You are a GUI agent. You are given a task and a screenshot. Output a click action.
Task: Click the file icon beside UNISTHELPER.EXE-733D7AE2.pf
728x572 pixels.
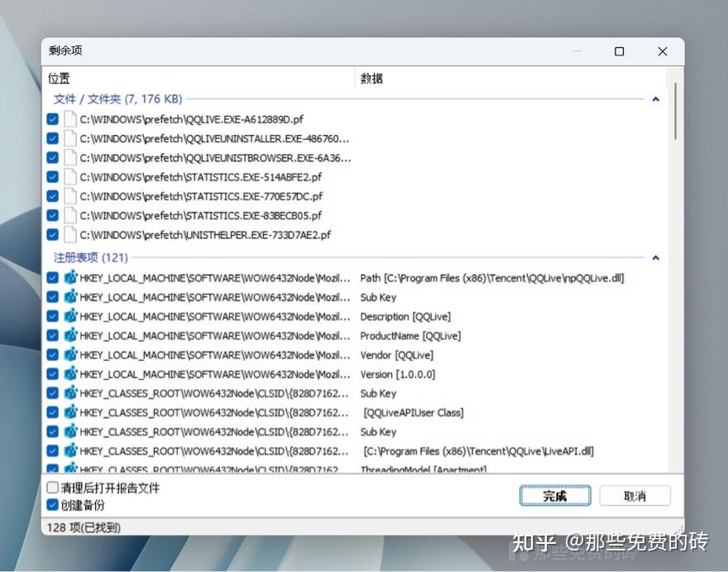point(69,233)
